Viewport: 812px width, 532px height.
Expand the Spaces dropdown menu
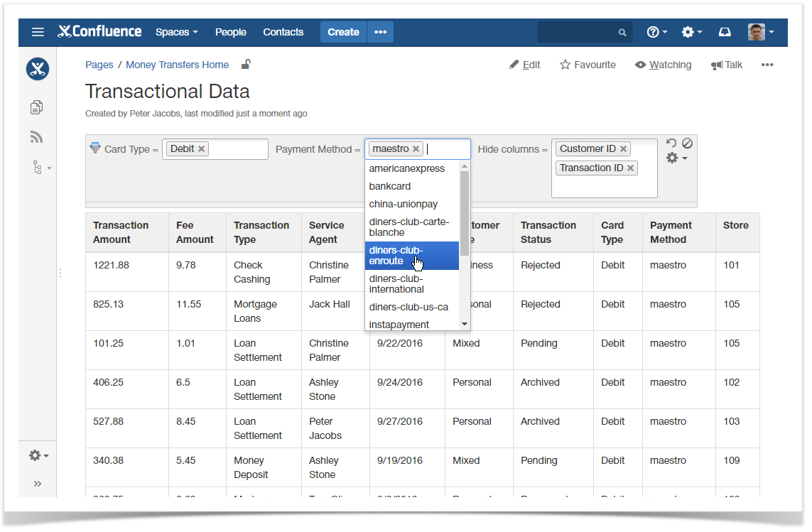(176, 32)
